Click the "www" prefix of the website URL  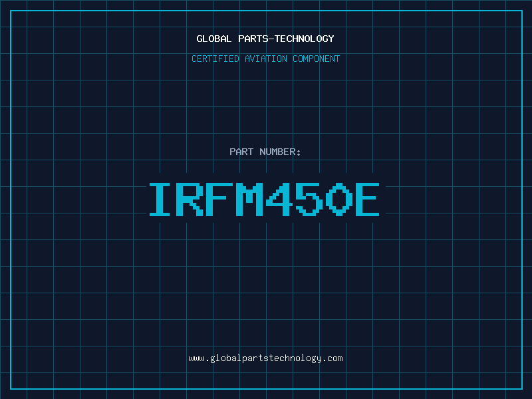196,358
